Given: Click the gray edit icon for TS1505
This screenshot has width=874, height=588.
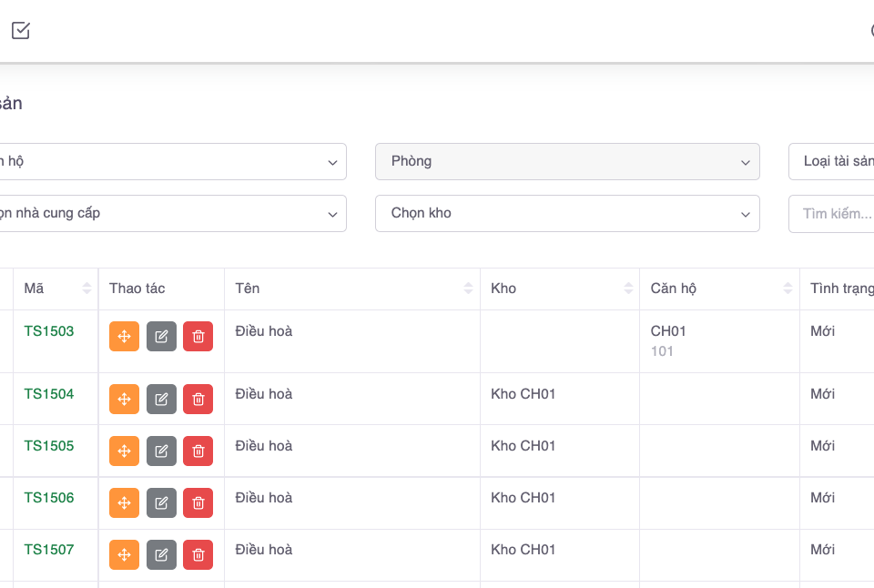Looking at the screenshot, I should pos(161,451).
